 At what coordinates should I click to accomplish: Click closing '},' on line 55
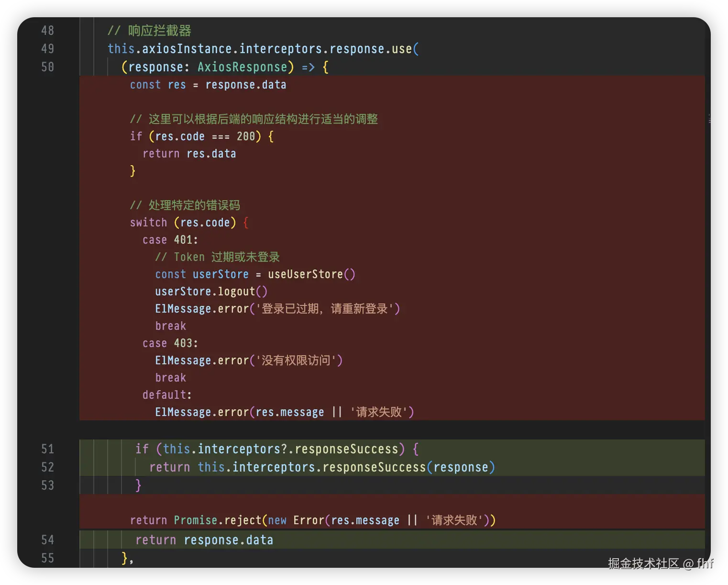128,558
